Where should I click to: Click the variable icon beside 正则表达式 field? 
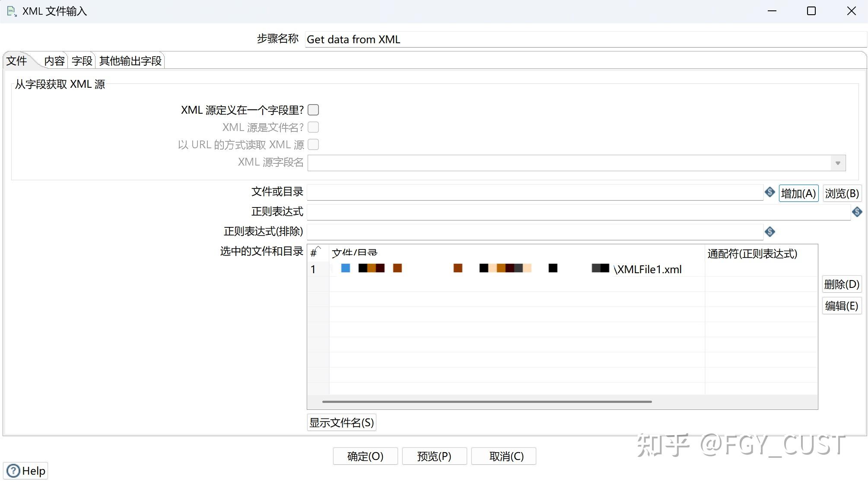click(857, 212)
